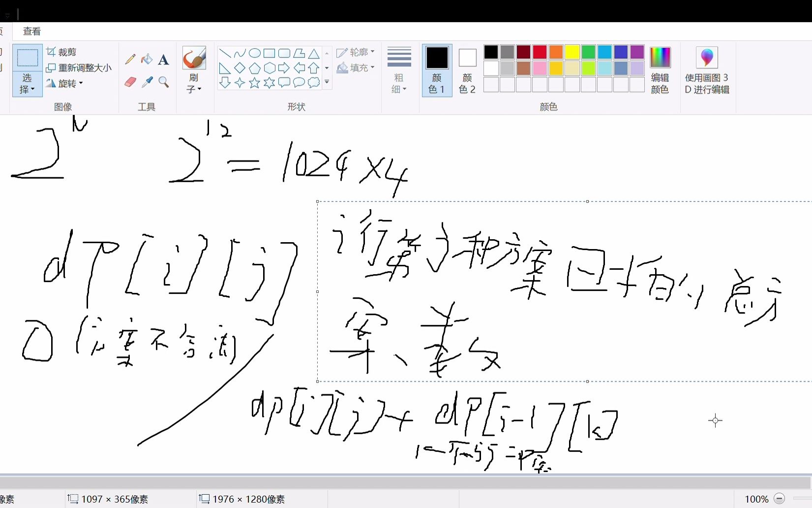Pick the red color swatch
This screenshot has width=812, height=508.
click(x=539, y=52)
